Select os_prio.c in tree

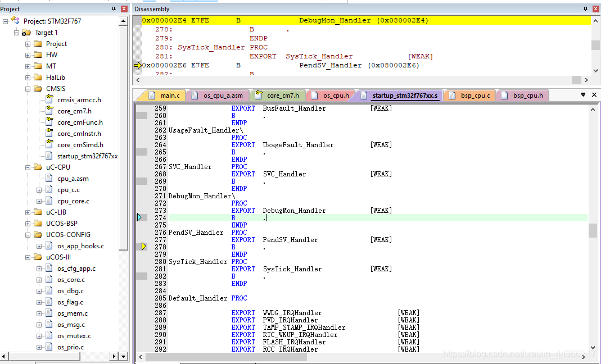click(70, 347)
